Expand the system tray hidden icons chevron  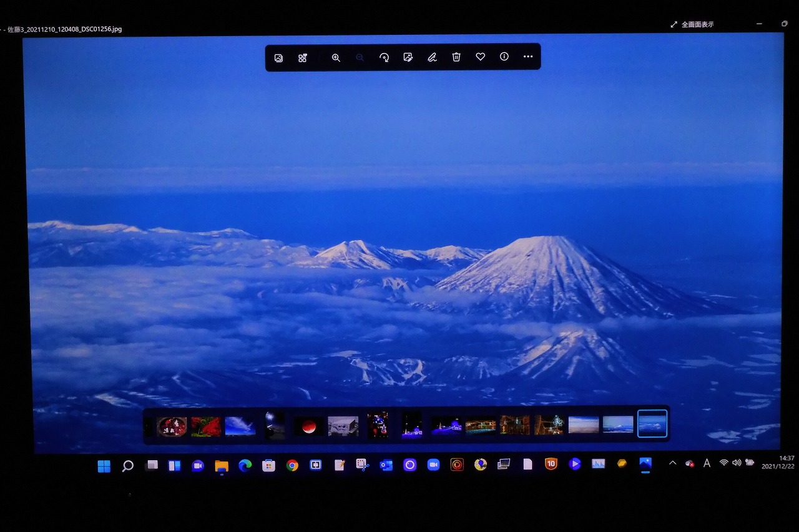[672, 463]
